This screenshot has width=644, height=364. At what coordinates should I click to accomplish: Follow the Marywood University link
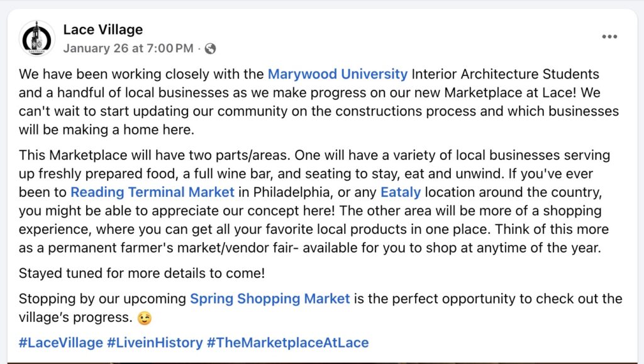pos(337,74)
